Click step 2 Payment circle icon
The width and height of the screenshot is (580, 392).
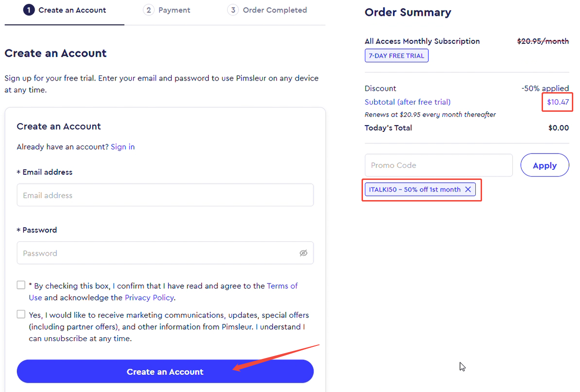click(149, 10)
